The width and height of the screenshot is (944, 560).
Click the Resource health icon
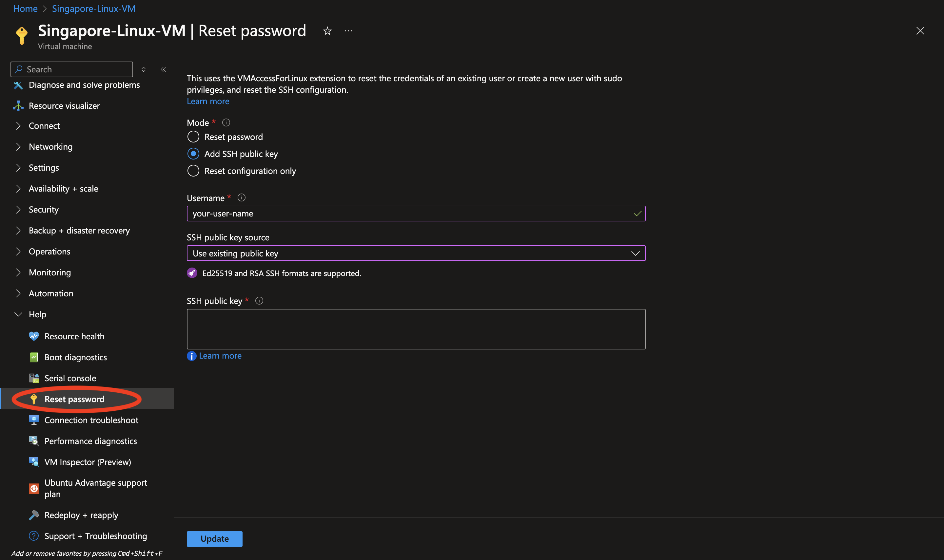pyautogui.click(x=34, y=336)
